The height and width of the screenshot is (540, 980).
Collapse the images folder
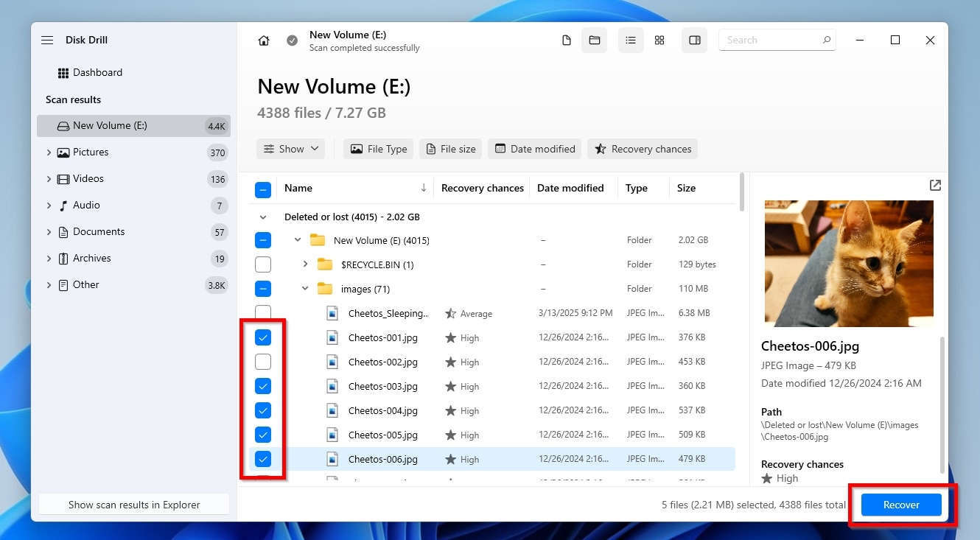click(305, 289)
